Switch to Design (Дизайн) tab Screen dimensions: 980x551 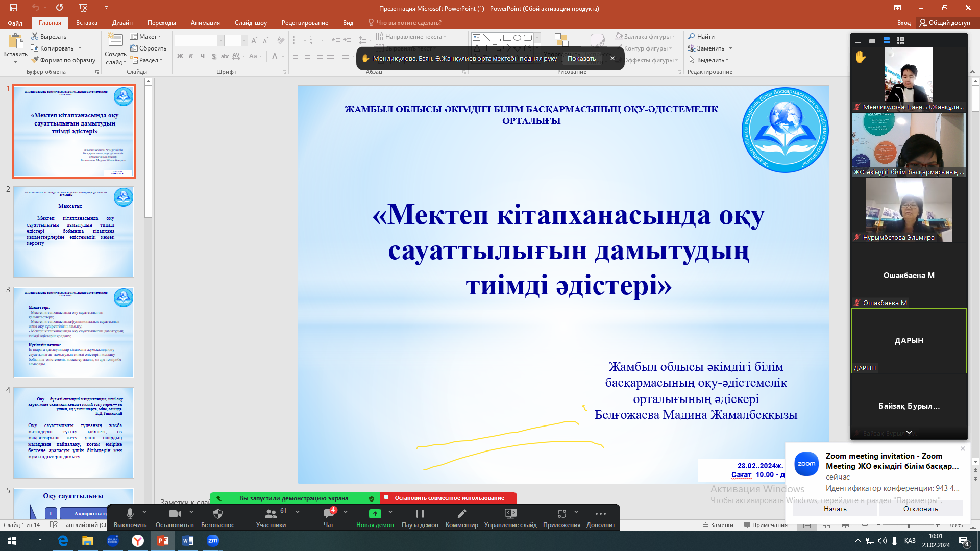click(122, 23)
